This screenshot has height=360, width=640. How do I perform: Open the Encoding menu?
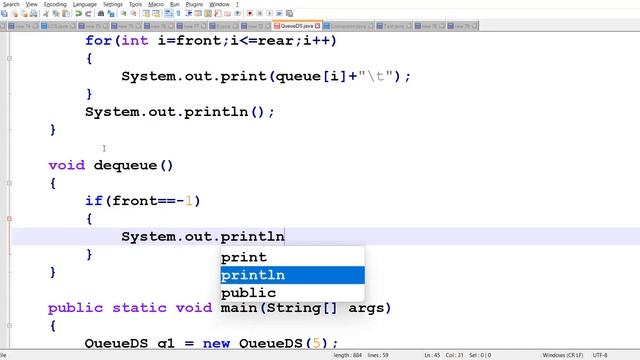[55, 4]
